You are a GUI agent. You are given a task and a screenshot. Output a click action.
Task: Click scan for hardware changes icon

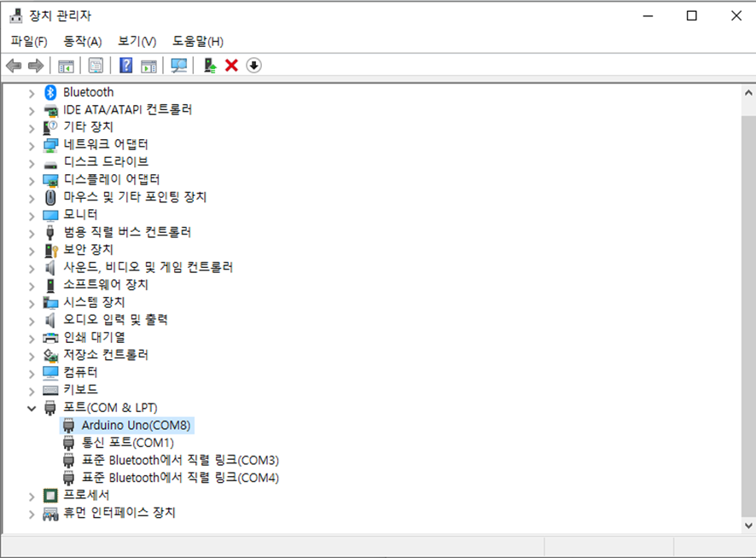click(179, 66)
